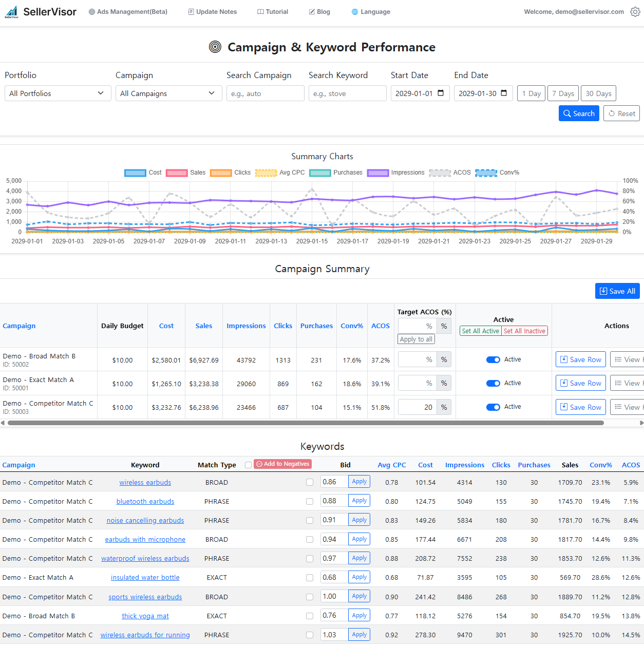Screen dimensions: 644x646
Task: Click list icon on Broad Match B View button
Action: [x=618, y=359]
